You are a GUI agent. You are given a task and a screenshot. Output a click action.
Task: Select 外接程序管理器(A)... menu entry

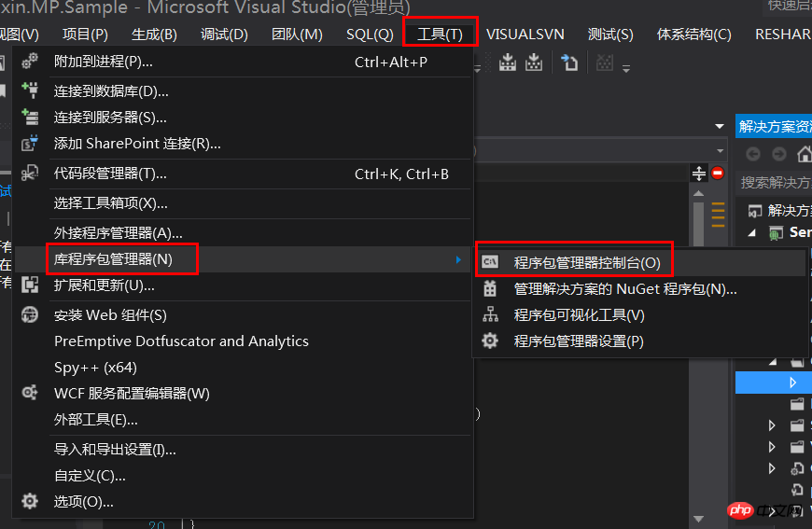(x=244, y=232)
